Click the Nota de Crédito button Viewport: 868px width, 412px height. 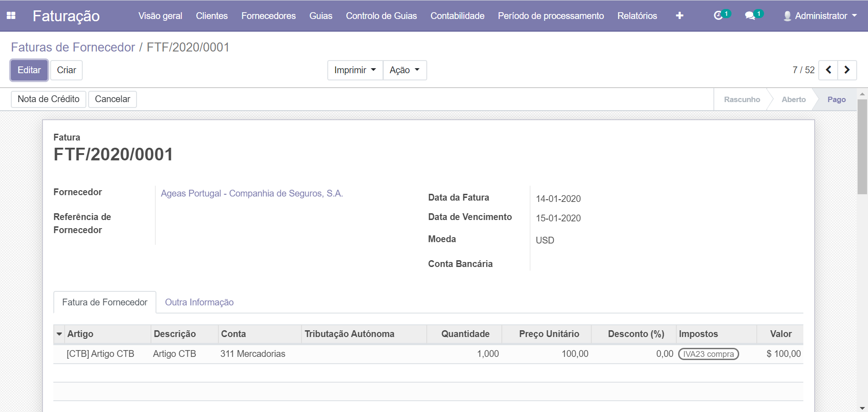tap(48, 99)
